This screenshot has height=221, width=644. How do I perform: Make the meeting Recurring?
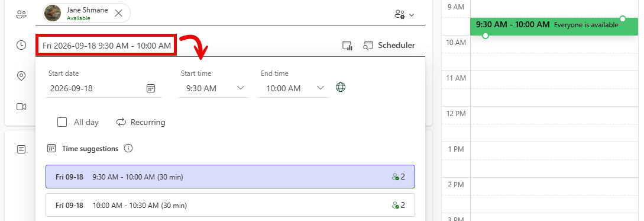141,122
